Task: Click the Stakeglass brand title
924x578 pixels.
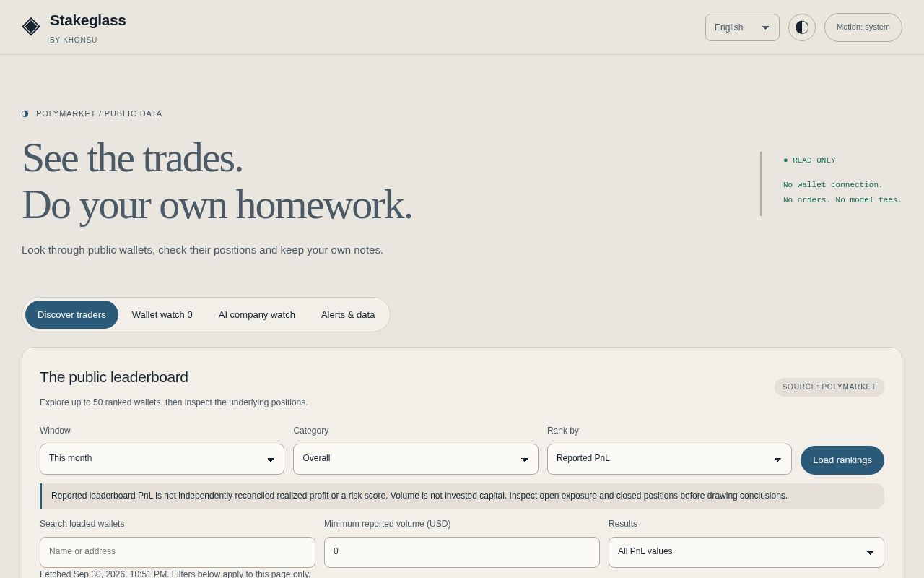Action: pyautogui.click(x=88, y=20)
